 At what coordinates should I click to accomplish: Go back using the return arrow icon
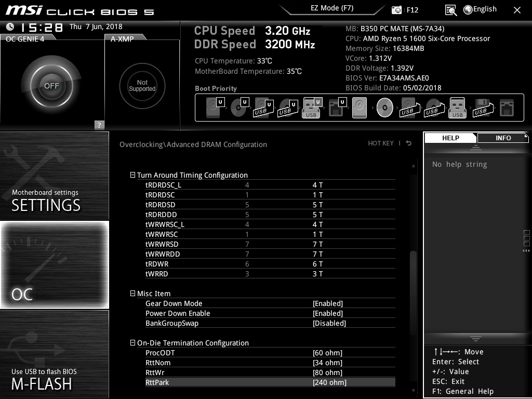[x=409, y=143]
